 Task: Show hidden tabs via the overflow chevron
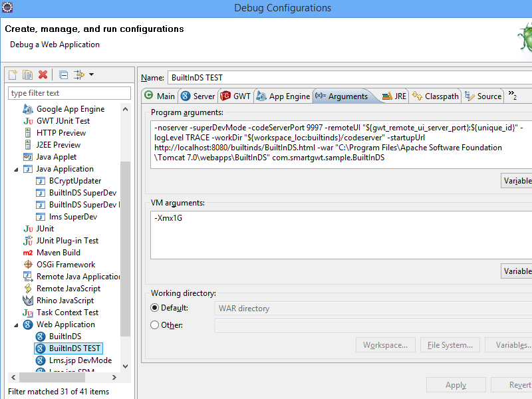pyautogui.click(x=512, y=96)
